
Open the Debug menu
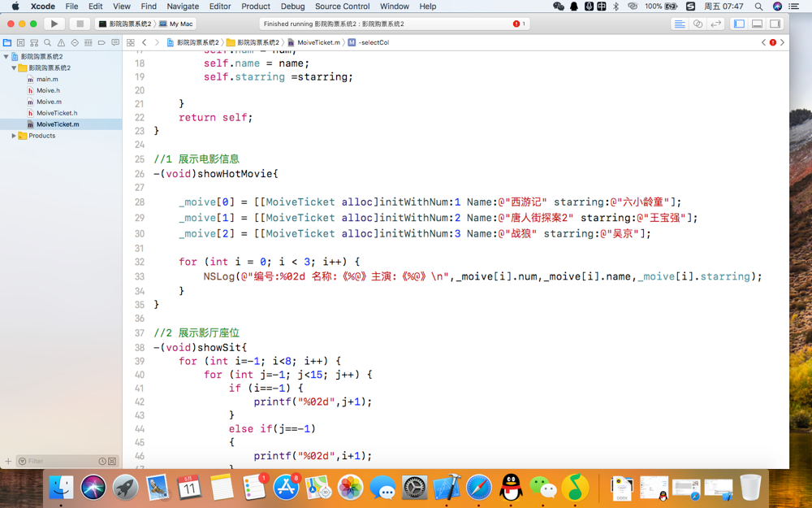pos(292,7)
